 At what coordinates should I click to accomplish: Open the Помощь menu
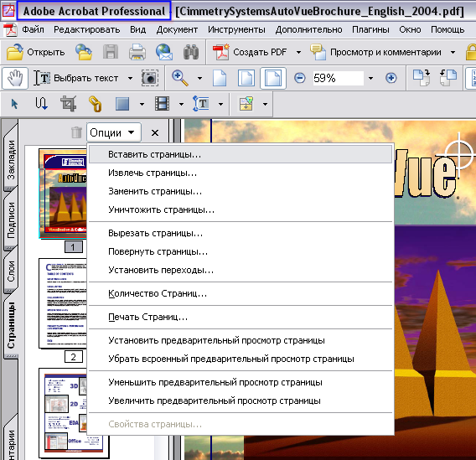click(448, 29)
